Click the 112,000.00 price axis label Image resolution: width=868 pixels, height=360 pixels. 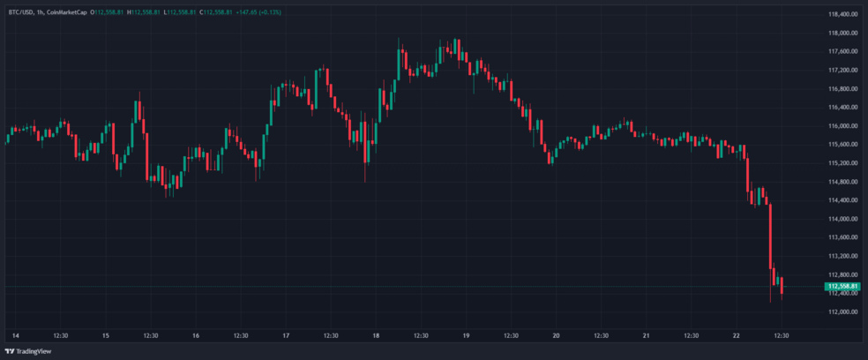(x=844, y=311)
